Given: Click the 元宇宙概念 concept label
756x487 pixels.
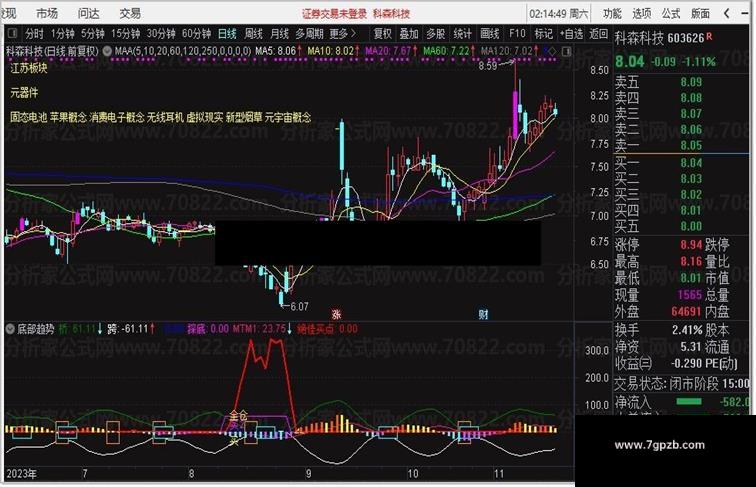Looking at the screenshot, I should (288, 117).
